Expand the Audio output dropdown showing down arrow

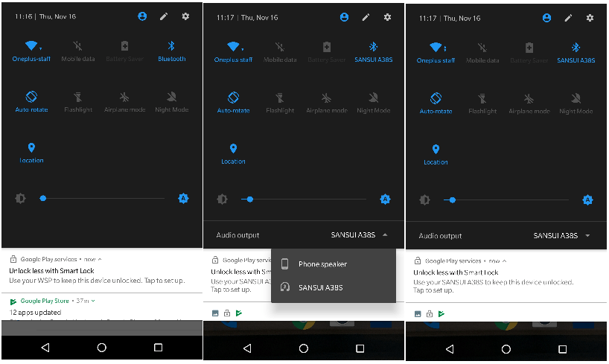[587, 236]
